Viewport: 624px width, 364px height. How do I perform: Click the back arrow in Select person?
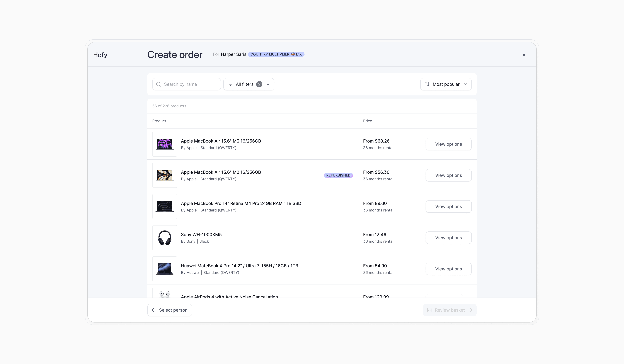(154, 310)
